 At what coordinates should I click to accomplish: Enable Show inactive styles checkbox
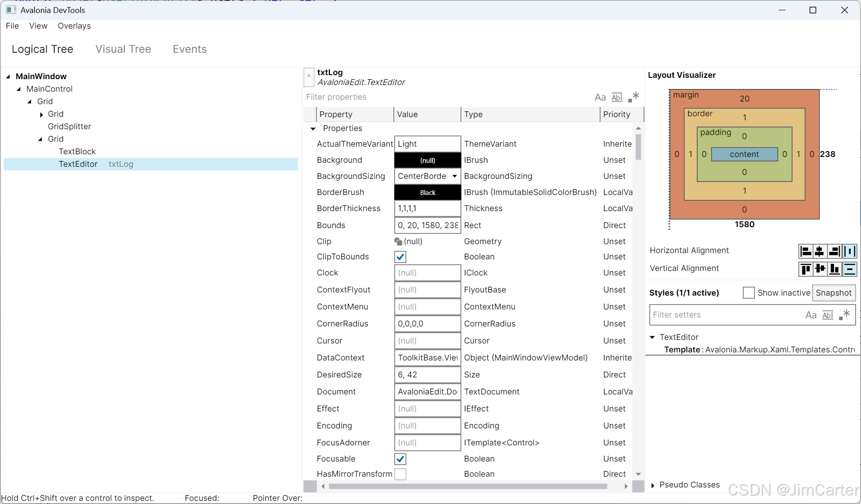[x=749, y=293]
